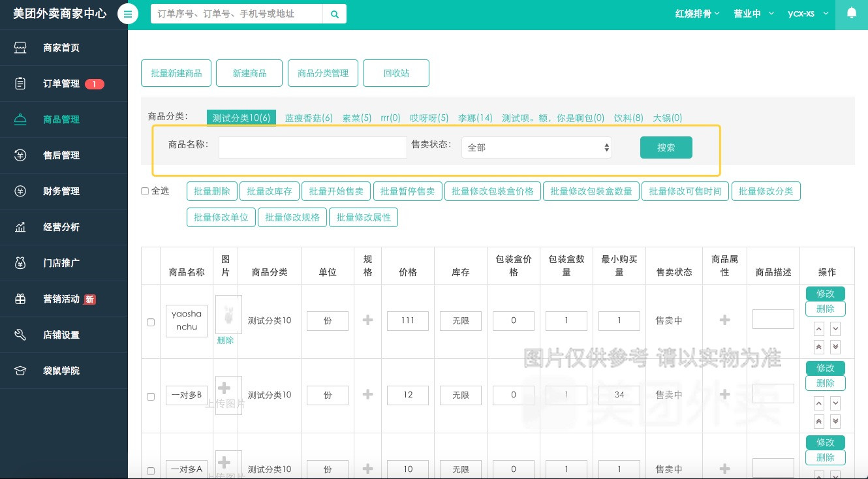
Task: Click 批量改库存 button
Action: point(270,191)
